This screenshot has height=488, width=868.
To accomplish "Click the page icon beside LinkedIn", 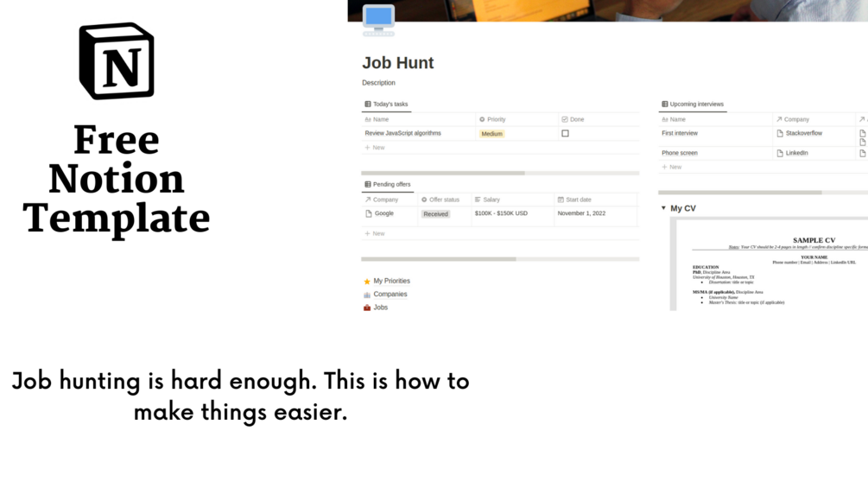I will click(x=780, y=153).
